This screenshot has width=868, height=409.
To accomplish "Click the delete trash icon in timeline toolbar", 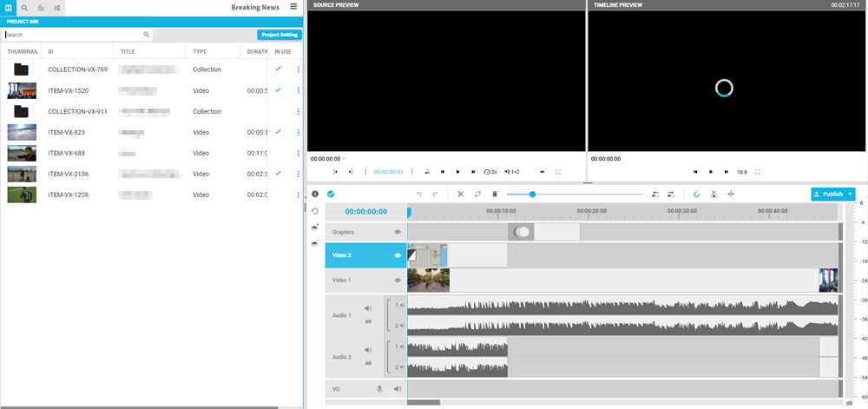I will tap(495, 194).
